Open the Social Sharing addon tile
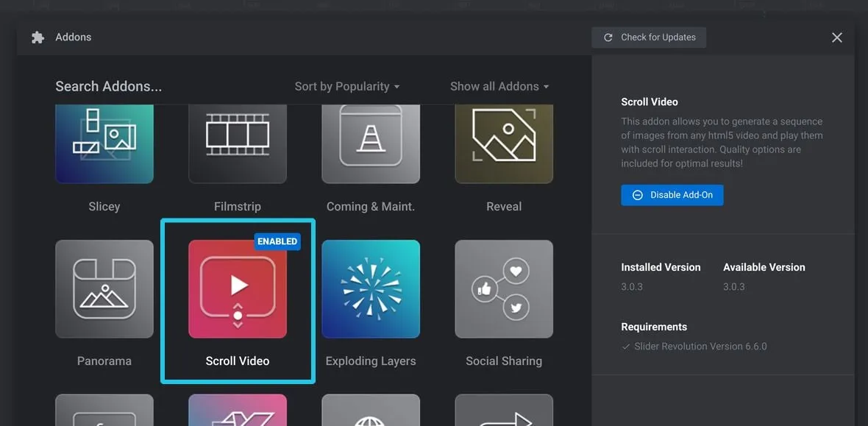The image size is (868, 426). click(504, 289)
